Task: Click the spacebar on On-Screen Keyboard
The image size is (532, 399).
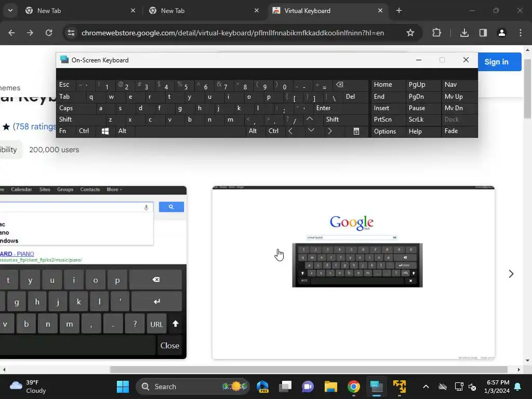Action: pos(190,131)
